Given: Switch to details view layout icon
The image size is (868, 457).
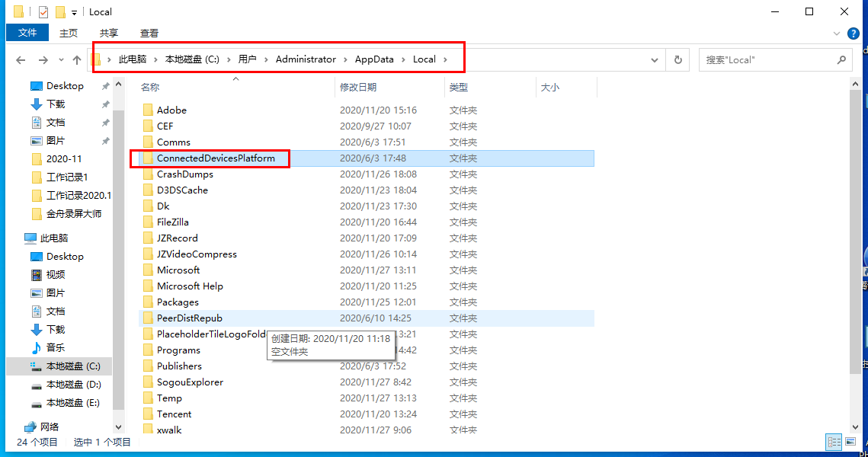Looking at the screenshot, I should 834,442.
